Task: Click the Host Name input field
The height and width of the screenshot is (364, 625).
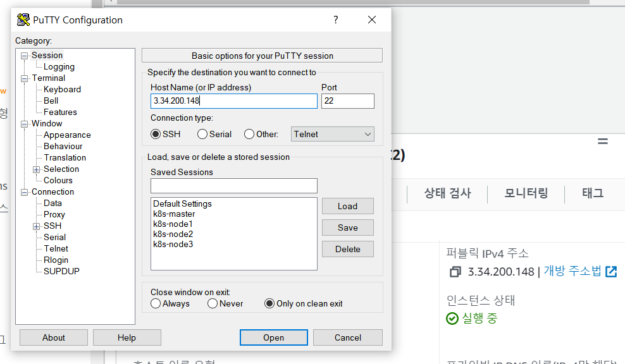Action: pos(234,100)
